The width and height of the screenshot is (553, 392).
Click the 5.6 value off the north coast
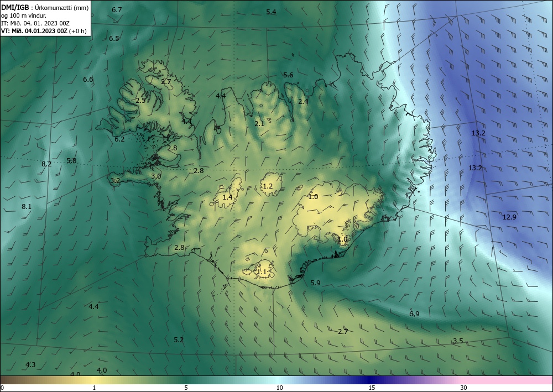pyautogui.click(x=288, y=75)
